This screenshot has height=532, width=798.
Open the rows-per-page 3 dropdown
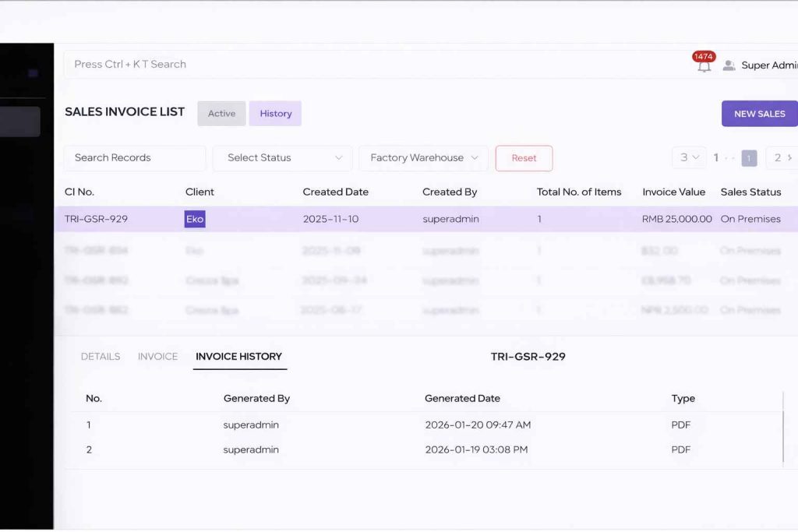[688, 157]
